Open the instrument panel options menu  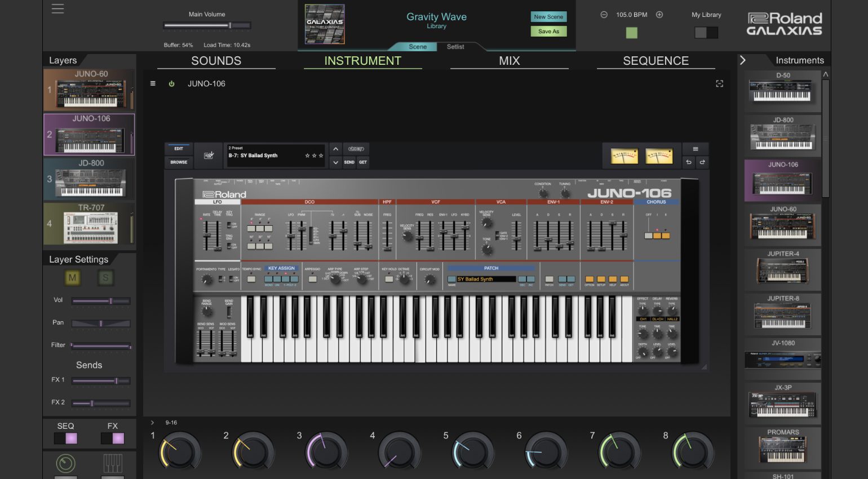(x=153, y=83)
